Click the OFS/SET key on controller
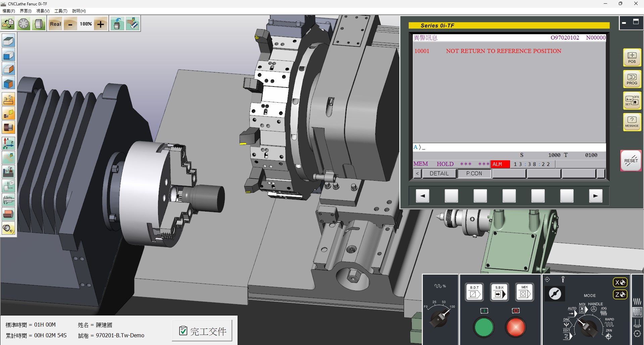 coord(632,100)
